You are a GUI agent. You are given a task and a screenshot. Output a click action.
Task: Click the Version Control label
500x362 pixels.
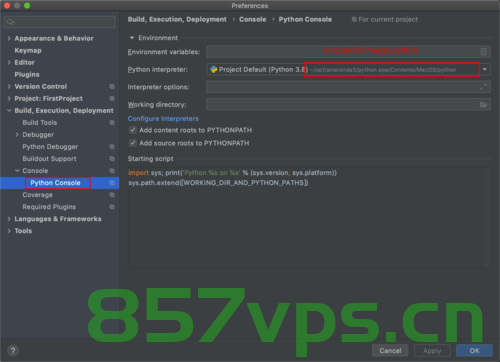point(41,86)
